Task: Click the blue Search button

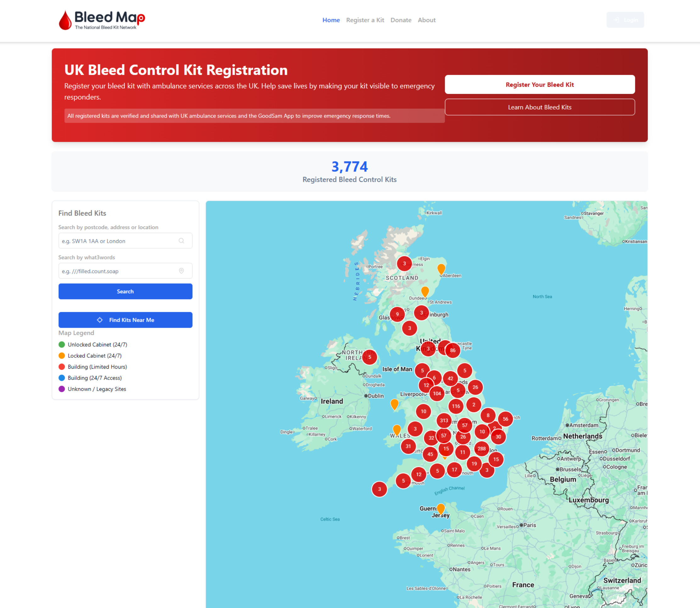Action: point(125,292)
